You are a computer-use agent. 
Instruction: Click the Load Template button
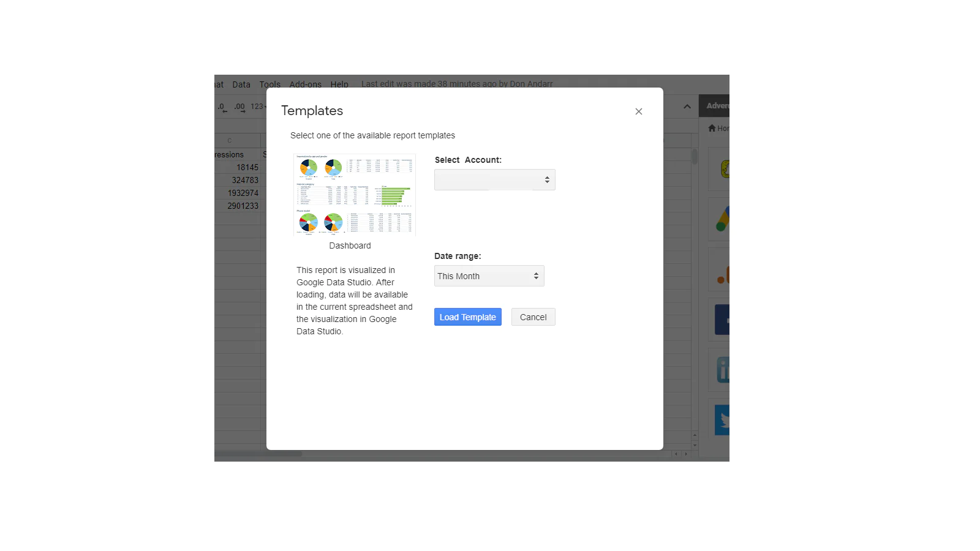468,317
